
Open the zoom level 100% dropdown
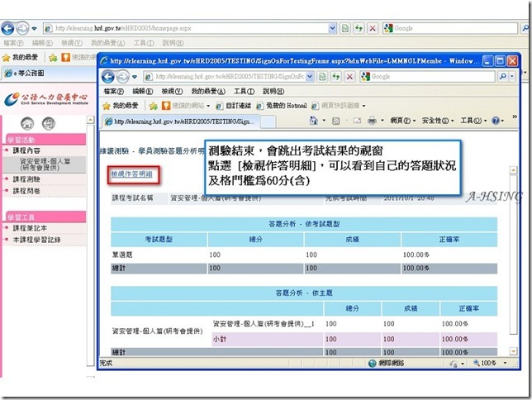(x=505, y=364)
